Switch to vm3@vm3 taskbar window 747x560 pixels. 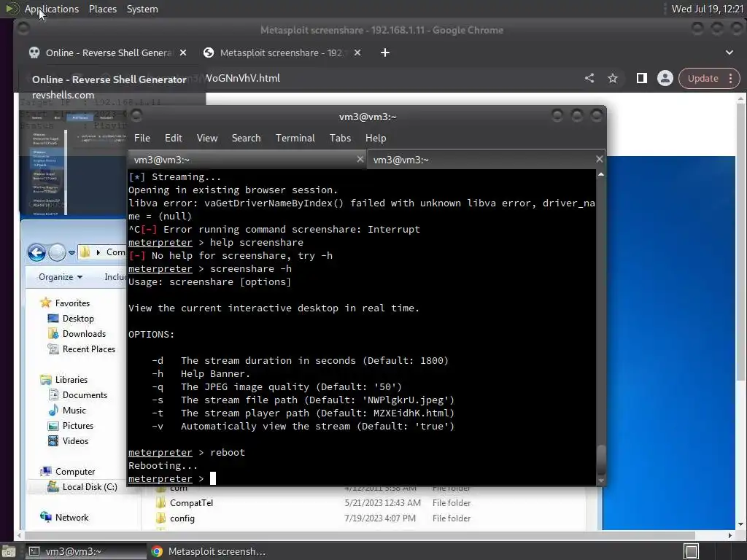pyautogui.click(x=86, y=551)
